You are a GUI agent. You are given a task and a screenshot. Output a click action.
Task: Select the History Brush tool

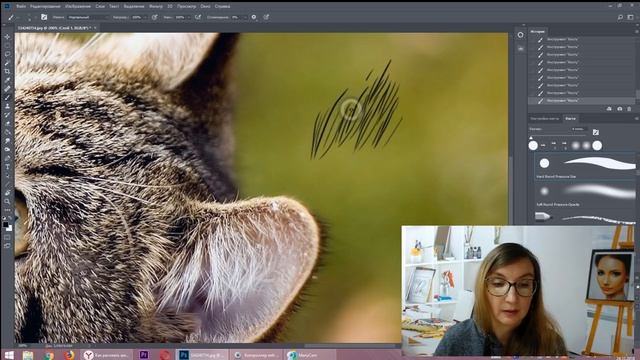click(x=7, y=115)
